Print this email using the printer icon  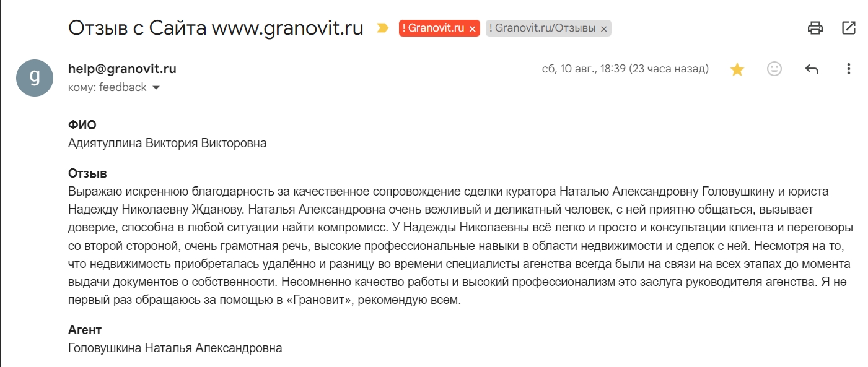(x=815, y=28)
